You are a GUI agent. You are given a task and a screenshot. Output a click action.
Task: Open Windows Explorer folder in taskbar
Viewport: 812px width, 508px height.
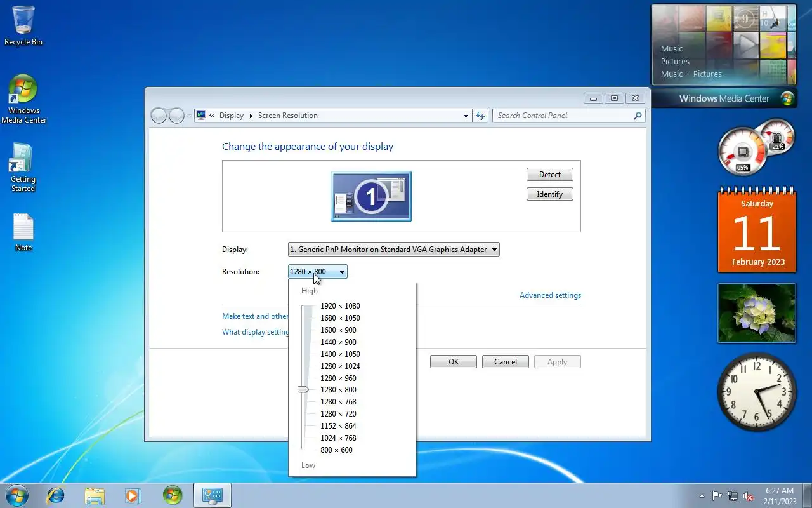coord(95,495)
